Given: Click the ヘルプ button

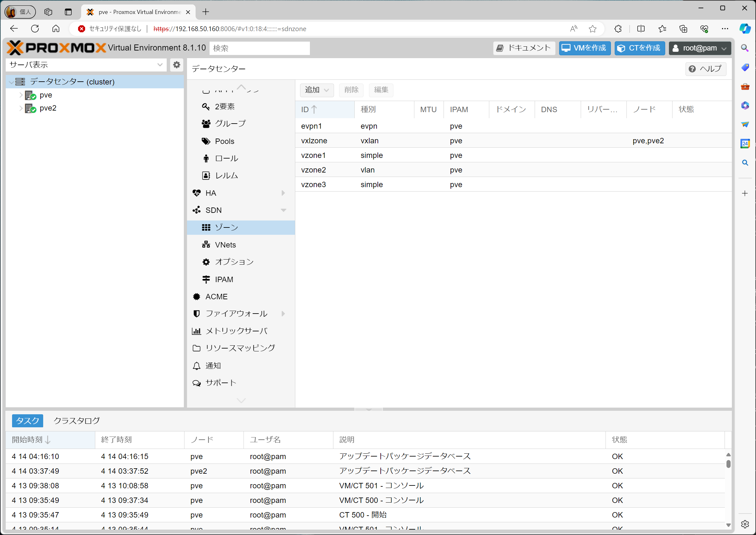Looking at the screenshot, I should coord(706,69).
